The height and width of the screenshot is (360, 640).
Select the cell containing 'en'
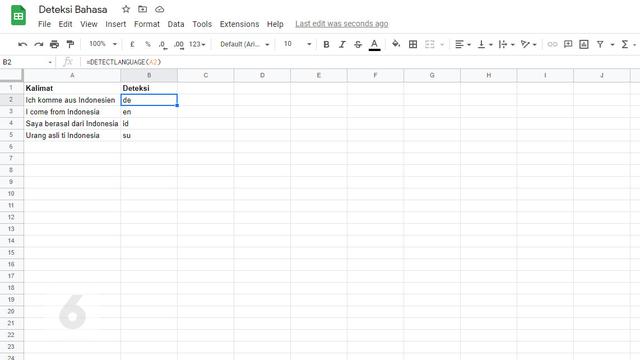point(149,112)
